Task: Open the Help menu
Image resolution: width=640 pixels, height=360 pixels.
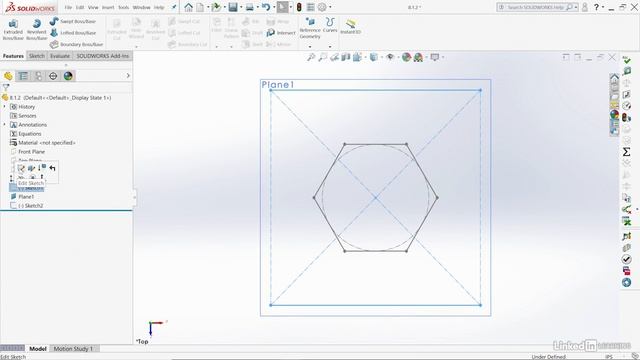Action: coord(159,7)
